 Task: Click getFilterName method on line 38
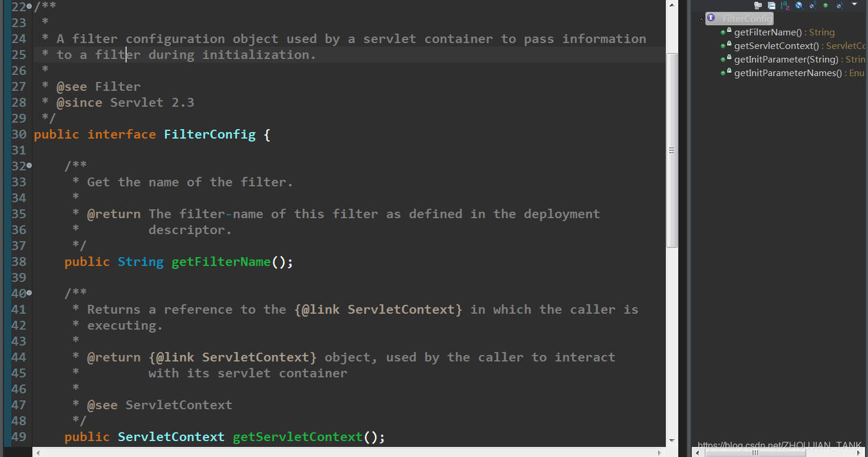point(221,262)
